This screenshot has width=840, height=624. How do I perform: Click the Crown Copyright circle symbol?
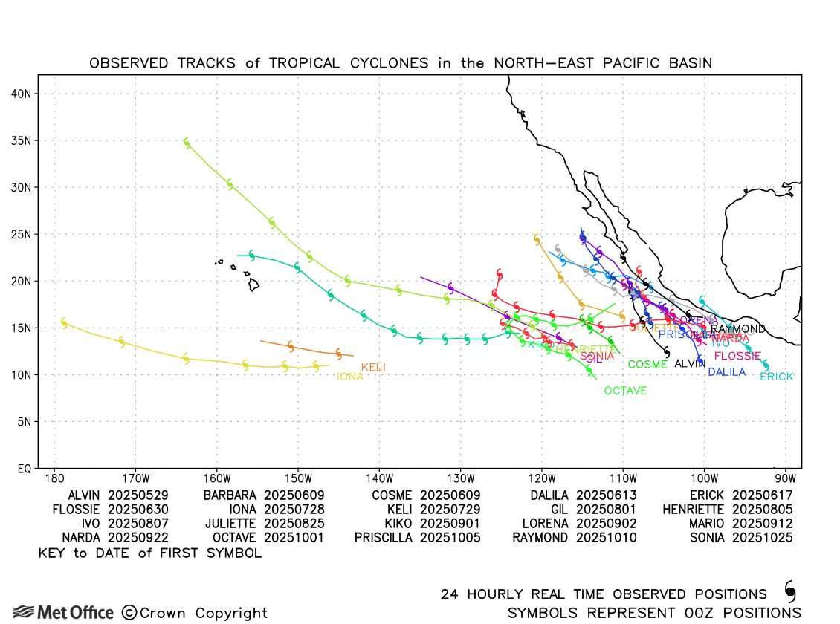[x=129, y=613]
